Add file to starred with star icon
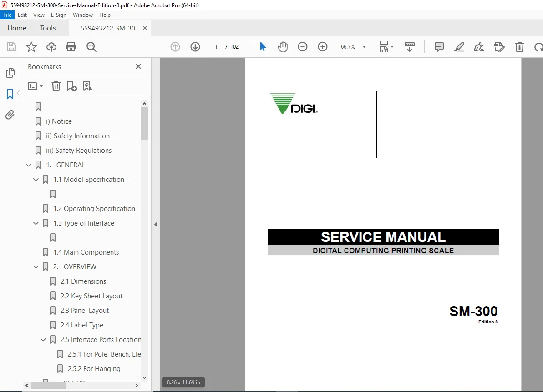 pos(31,47)
